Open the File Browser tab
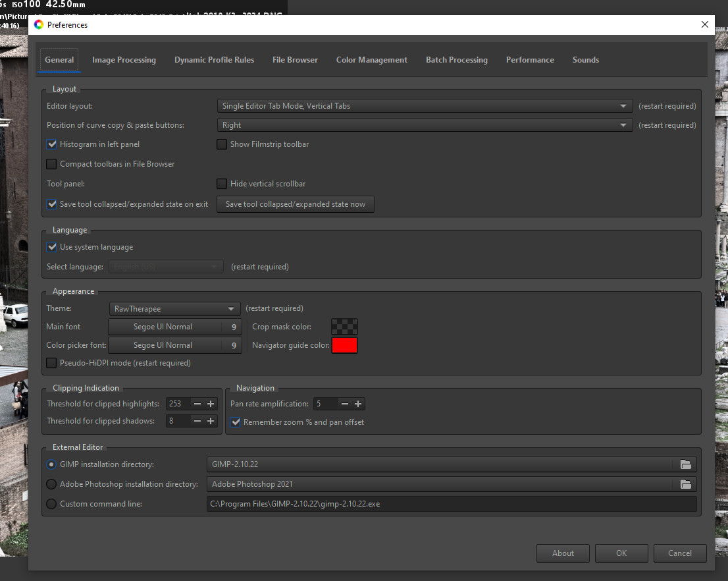This screenshot has height=581, width=728. (295, 60)
